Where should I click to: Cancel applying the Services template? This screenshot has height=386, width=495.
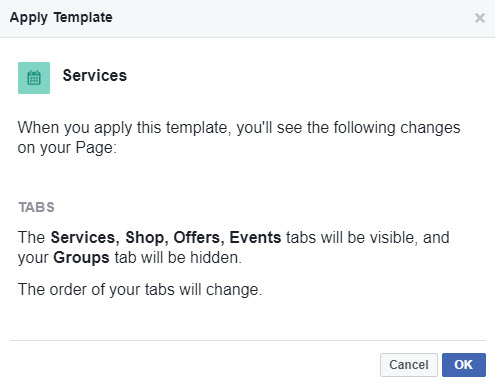coord(409,365)
